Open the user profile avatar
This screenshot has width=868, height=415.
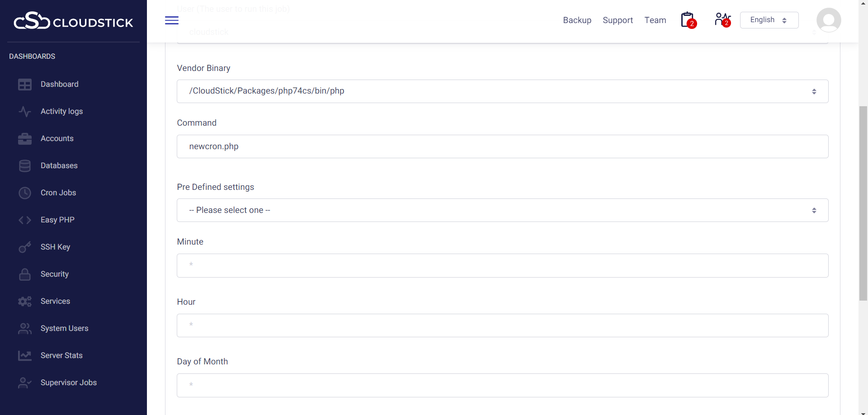(x=828, y=20)
